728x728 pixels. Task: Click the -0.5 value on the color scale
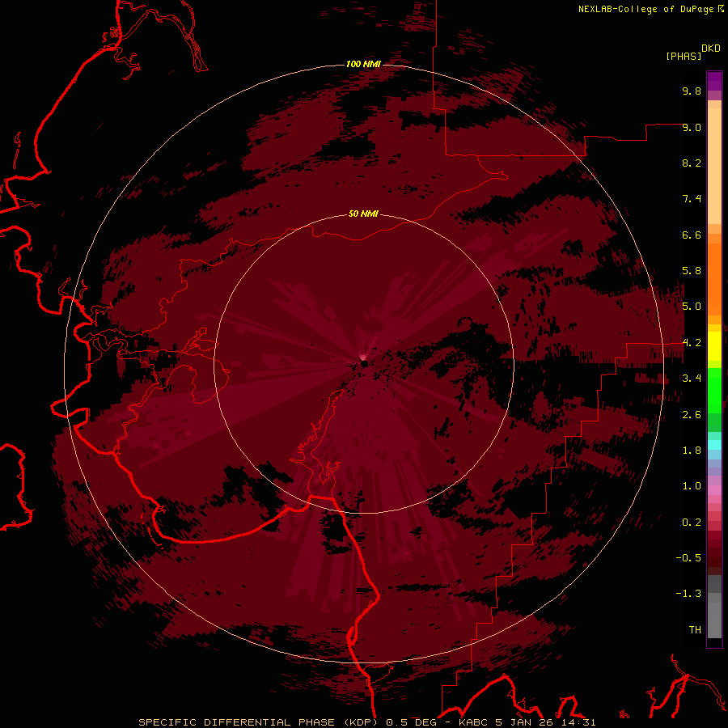[x=688, y=558]
